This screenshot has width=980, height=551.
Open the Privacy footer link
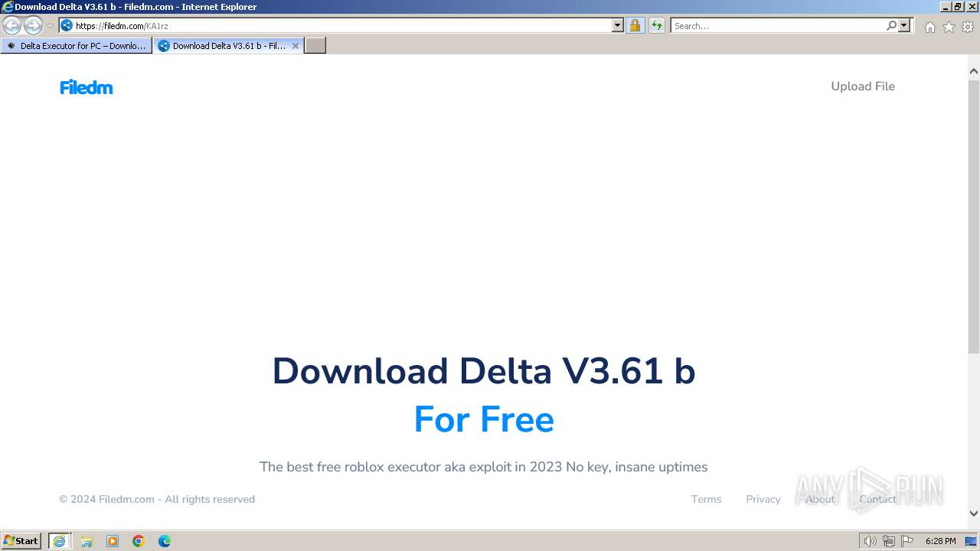coord(763,499)
